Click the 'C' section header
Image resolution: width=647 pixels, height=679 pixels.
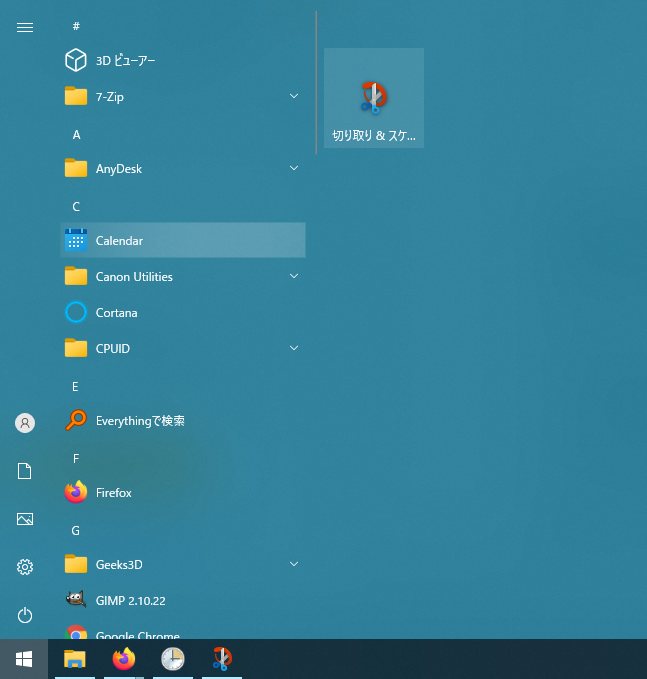pyautogui.click(x=76, y=207)
